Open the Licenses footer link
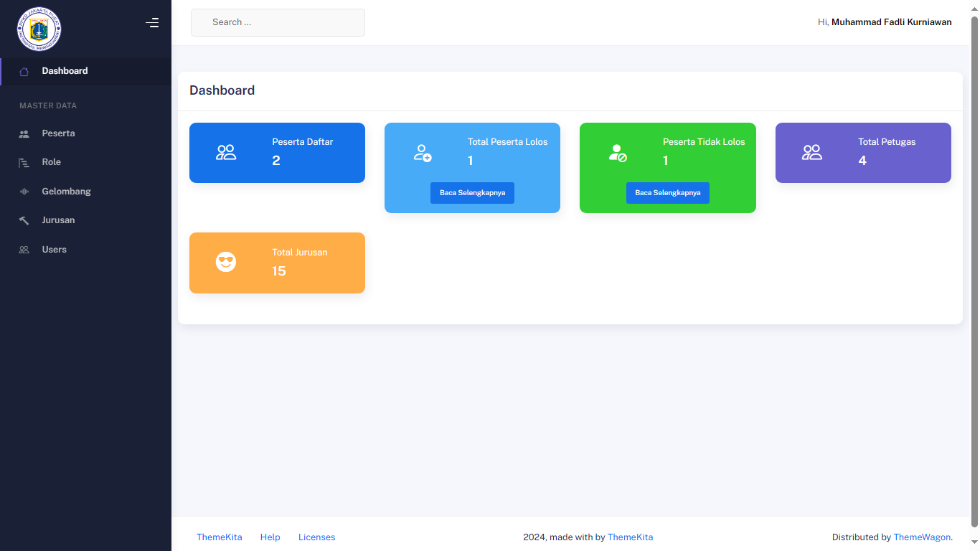This screenshot has width=980, height=551. tap(316, 537)
